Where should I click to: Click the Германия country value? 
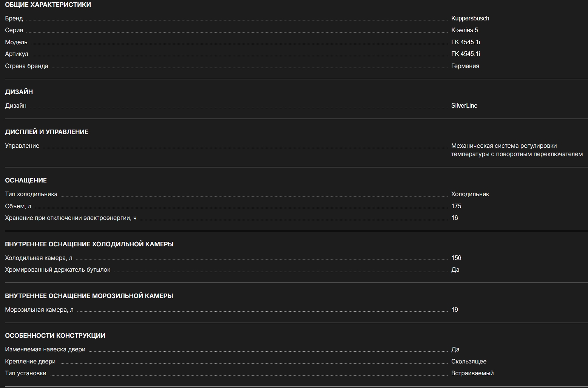point(465,66)
